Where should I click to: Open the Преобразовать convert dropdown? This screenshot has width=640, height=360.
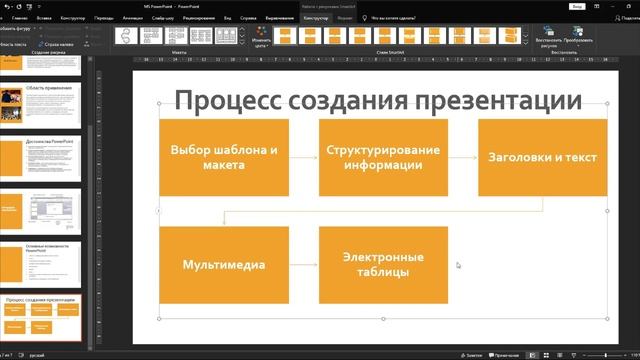pyautogui.click(x=578, y=37)
